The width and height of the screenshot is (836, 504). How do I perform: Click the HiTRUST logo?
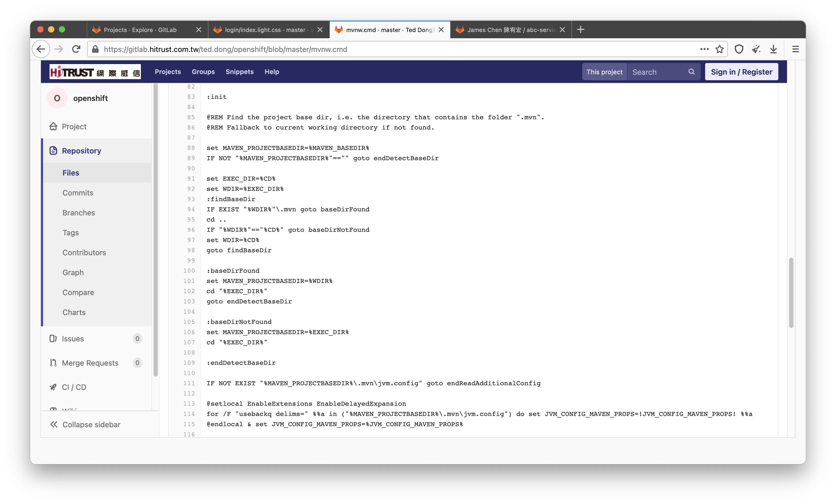click(x=95, y=72)
